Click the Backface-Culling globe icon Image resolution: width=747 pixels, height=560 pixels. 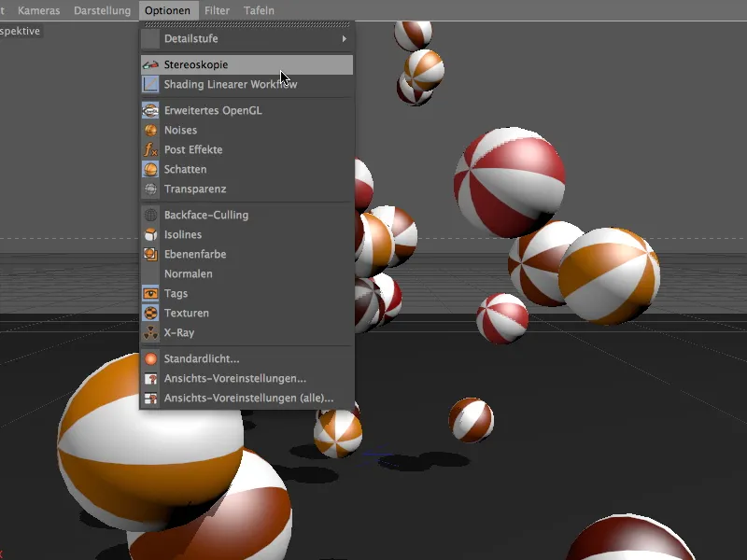tap(150, 215)
